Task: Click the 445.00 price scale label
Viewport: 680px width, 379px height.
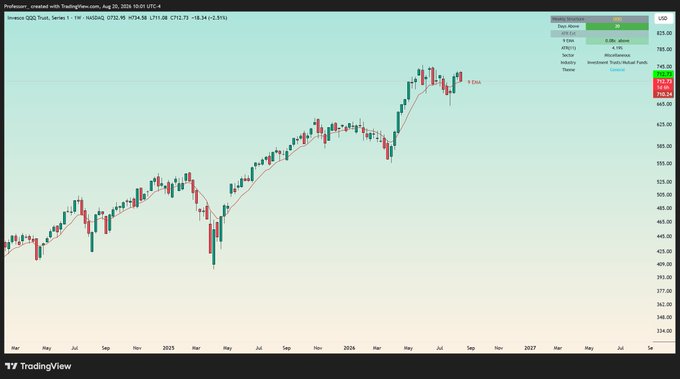Action: pyautogui.click(x=664, y=236)
